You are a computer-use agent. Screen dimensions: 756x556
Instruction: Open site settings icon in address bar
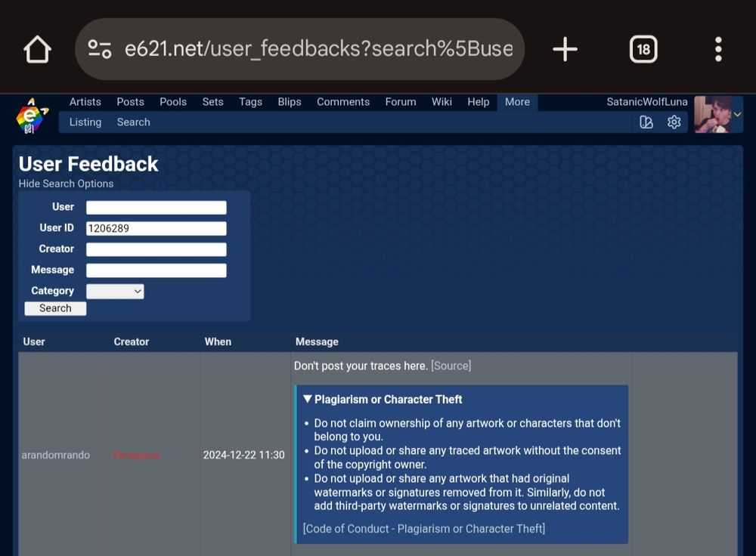coord(100,49)
